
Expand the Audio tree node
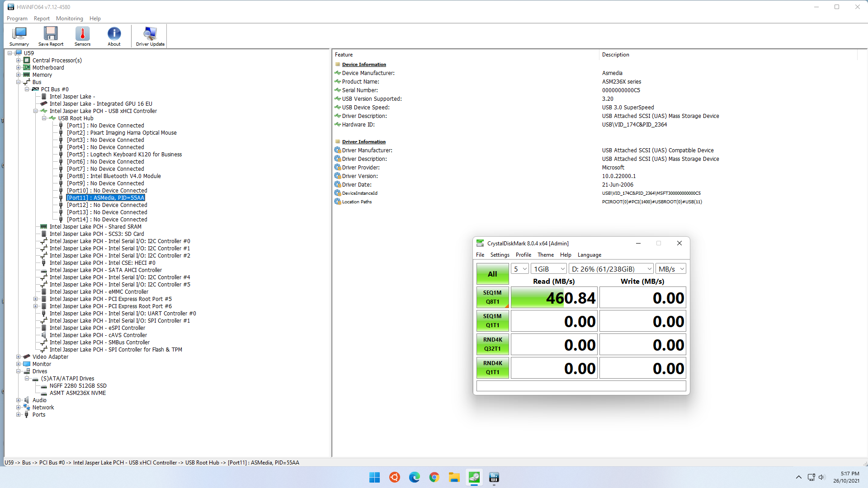pyautogui.click(x=19, y=400)
